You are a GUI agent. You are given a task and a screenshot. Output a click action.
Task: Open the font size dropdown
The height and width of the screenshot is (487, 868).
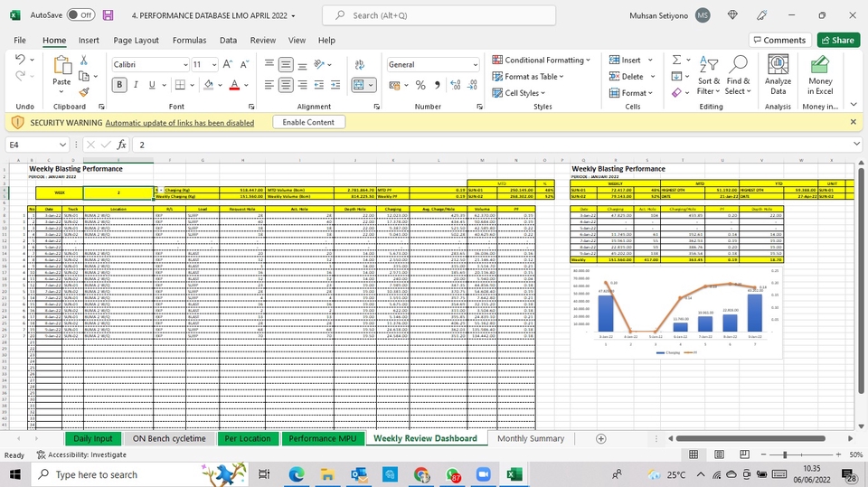point(214,65)
